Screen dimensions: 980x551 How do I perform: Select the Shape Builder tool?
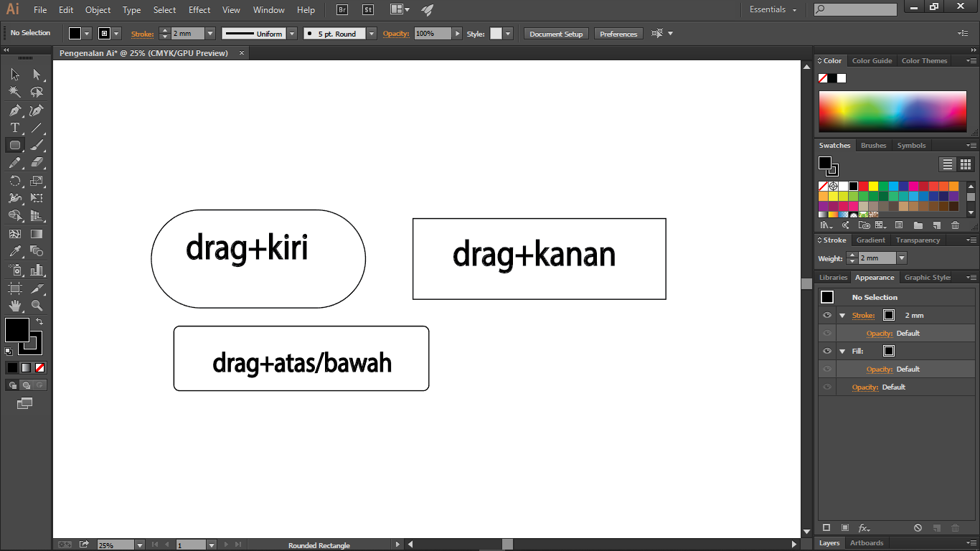click(x=15, y=216)
